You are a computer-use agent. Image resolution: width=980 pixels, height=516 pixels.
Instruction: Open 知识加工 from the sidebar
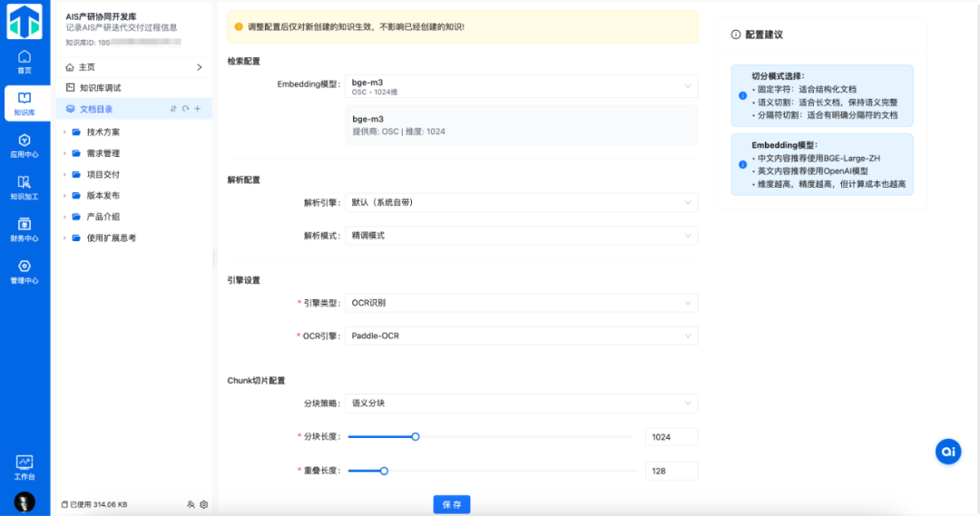24,187
